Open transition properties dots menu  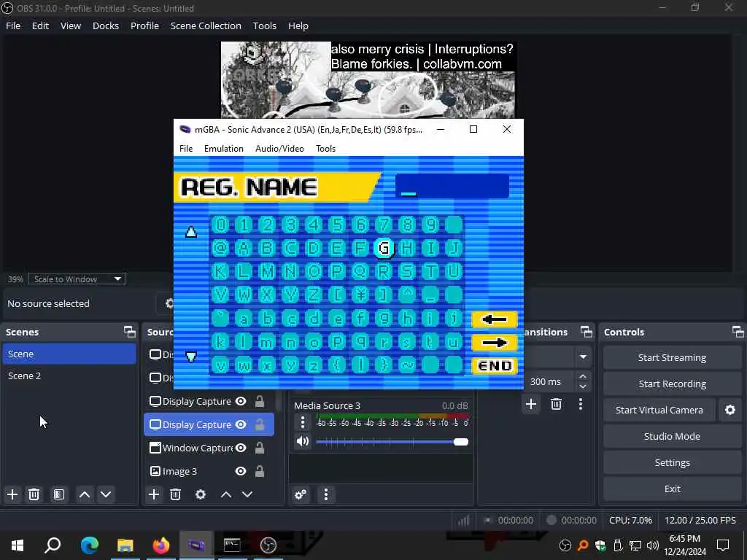(580, 404)
